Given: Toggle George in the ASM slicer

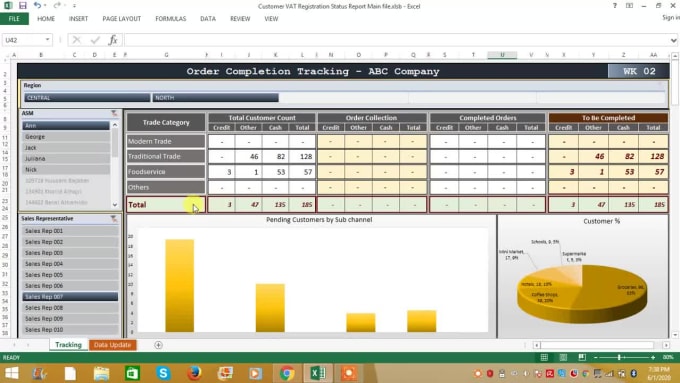Looking at the screenshot, I should tap(66, 137).
